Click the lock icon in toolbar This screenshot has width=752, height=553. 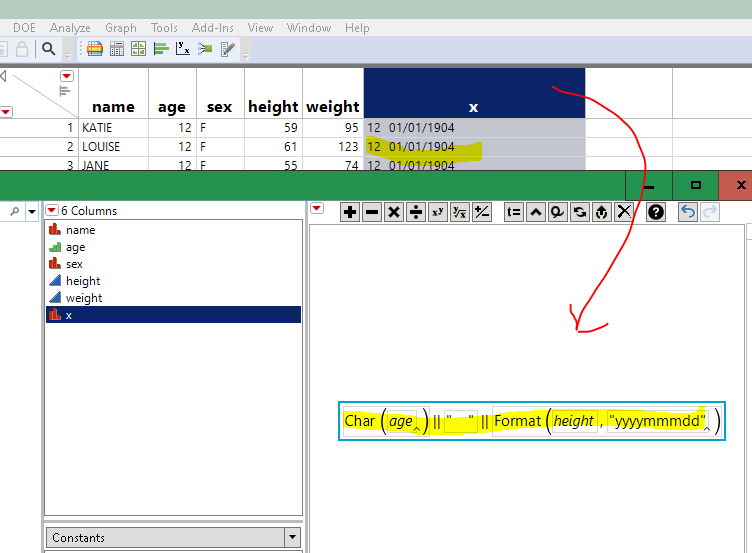pos(22,49)
